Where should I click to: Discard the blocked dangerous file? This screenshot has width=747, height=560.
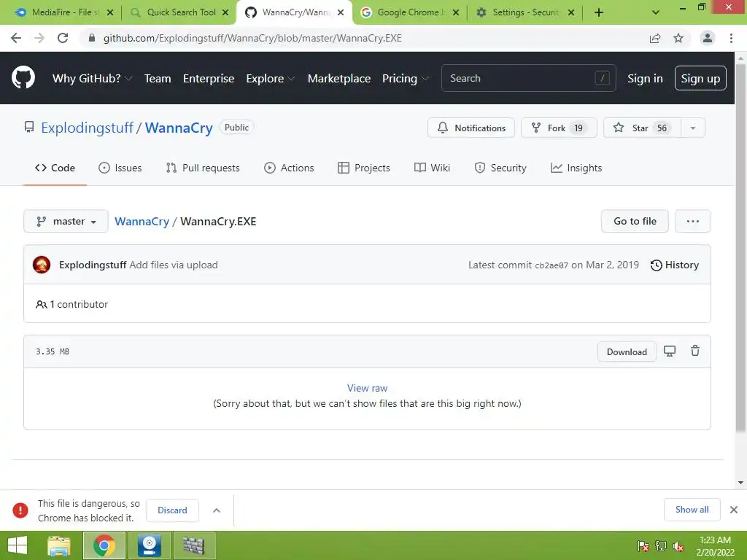[172, 510]
